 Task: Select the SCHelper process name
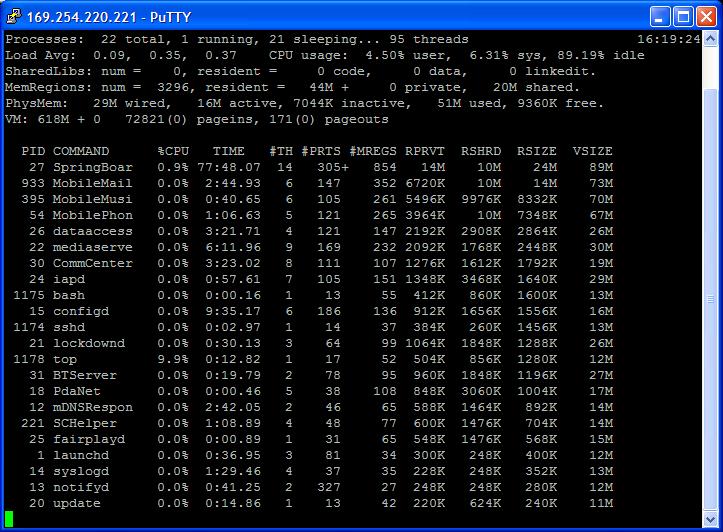(x=85, y=423)
